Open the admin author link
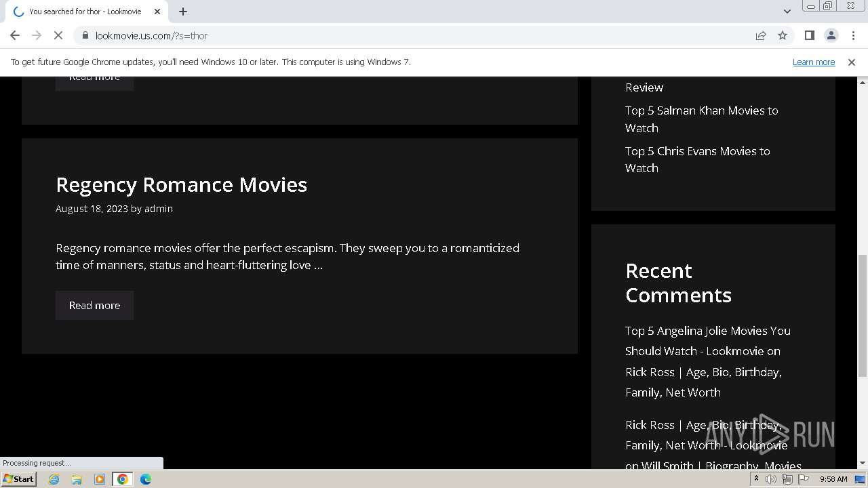Viewport: 868px width, 488px height. click(159, 209)
